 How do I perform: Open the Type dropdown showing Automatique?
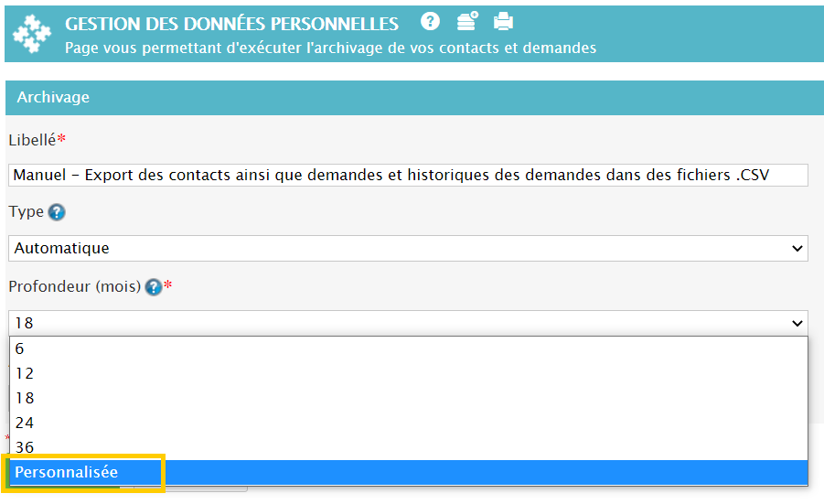[408, 248]
